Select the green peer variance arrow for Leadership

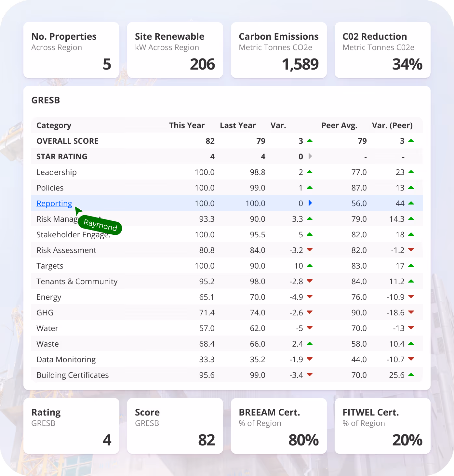412,172
